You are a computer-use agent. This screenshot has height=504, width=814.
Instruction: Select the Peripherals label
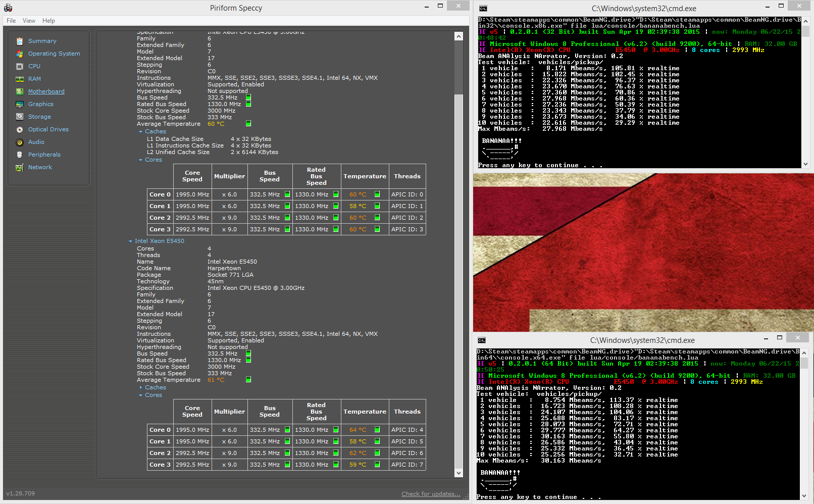[x=44, y=155]
